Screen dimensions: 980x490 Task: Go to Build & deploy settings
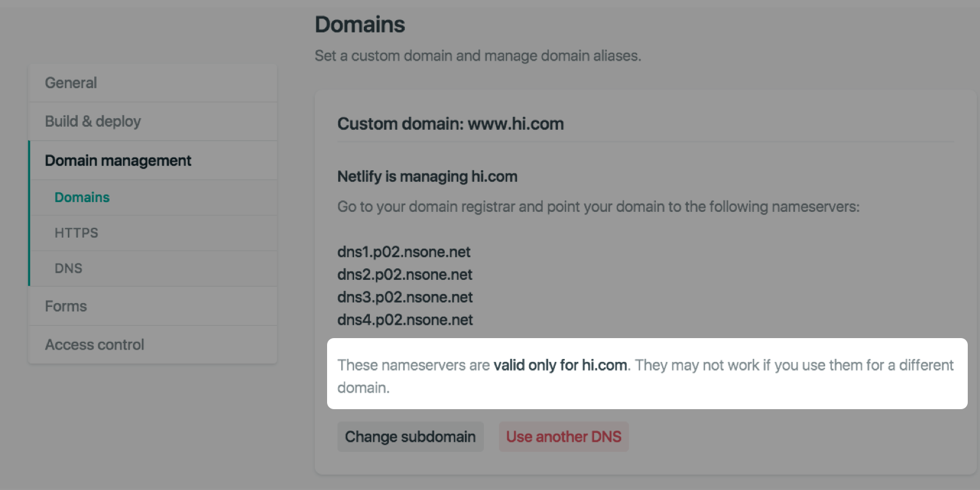pos(92,121)
